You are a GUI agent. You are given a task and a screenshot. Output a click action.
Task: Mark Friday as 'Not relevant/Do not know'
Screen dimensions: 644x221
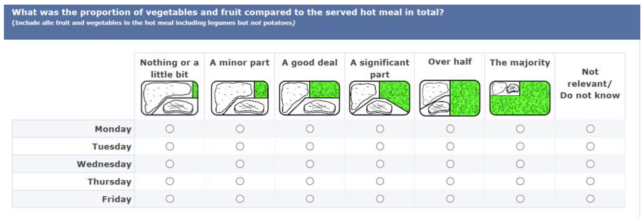(x=590, y=199)
